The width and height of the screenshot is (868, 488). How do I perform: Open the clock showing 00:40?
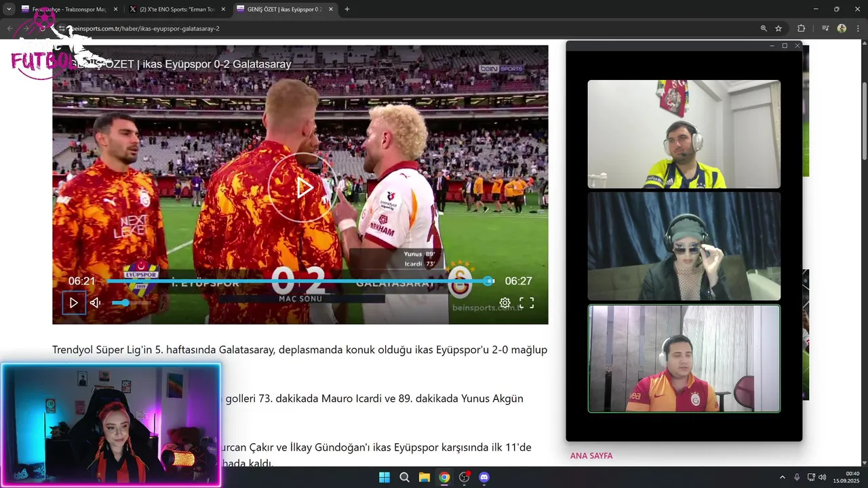846,477
